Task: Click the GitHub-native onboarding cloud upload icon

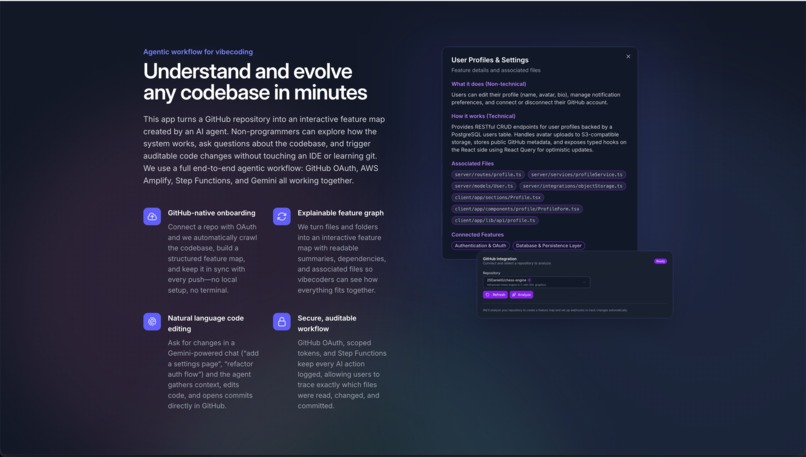Action: pos(152,216)
